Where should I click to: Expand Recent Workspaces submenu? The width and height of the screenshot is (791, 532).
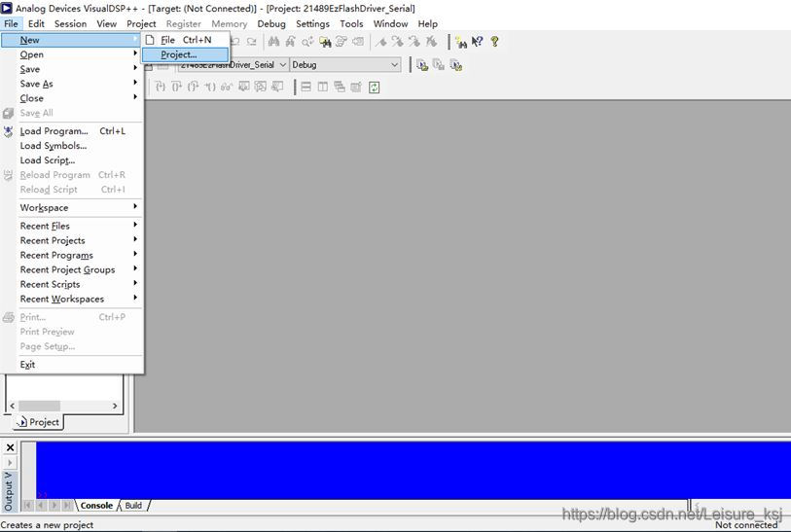tap(72, 299)
